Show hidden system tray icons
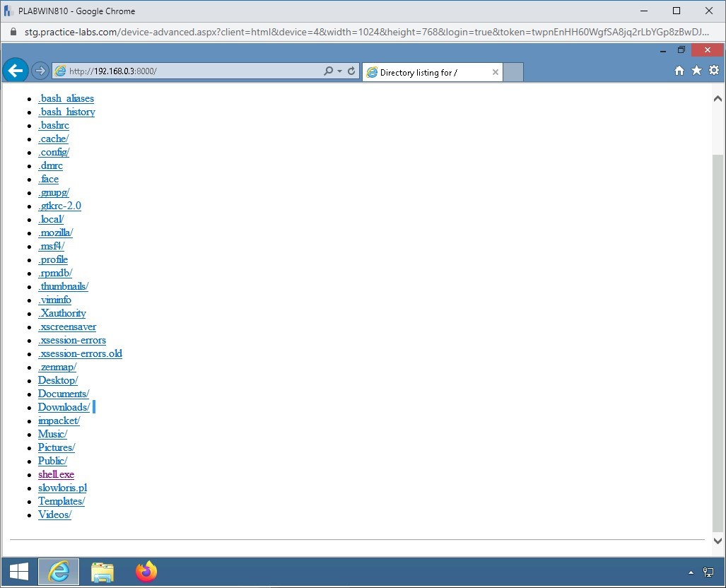The width and height of the screenshot is (726, 588). [691, 572]
